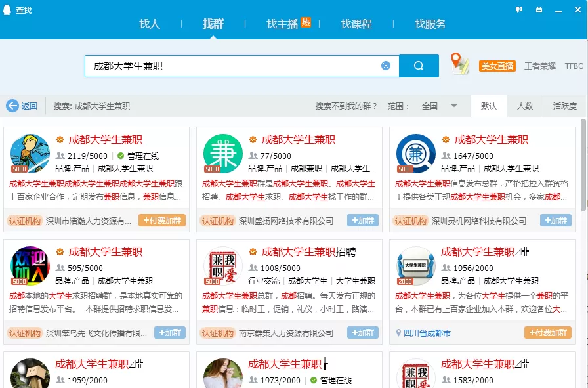This screenshot has width=588, height=388.
Task: Click 付费加群 on the first group
Action: (162, 221)
